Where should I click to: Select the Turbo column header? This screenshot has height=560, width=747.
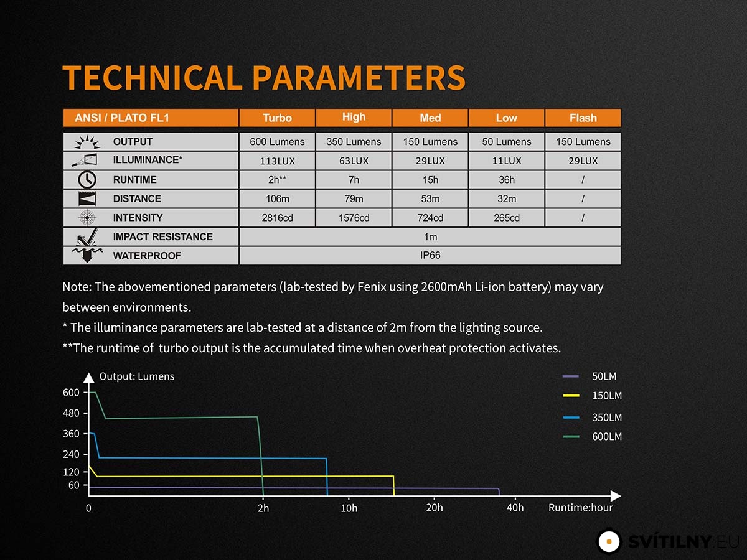pyautogui.click(x=277, y=118)
